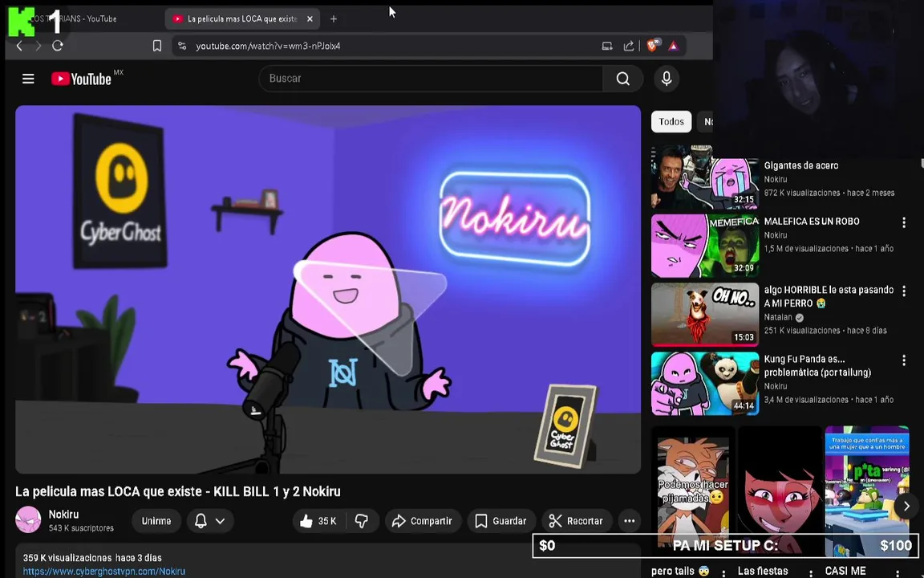Open the cyberghostvpn.com/Nokiru link
Image resolution: width=924 pixels, height=578 pixels.
pos(103,571)
